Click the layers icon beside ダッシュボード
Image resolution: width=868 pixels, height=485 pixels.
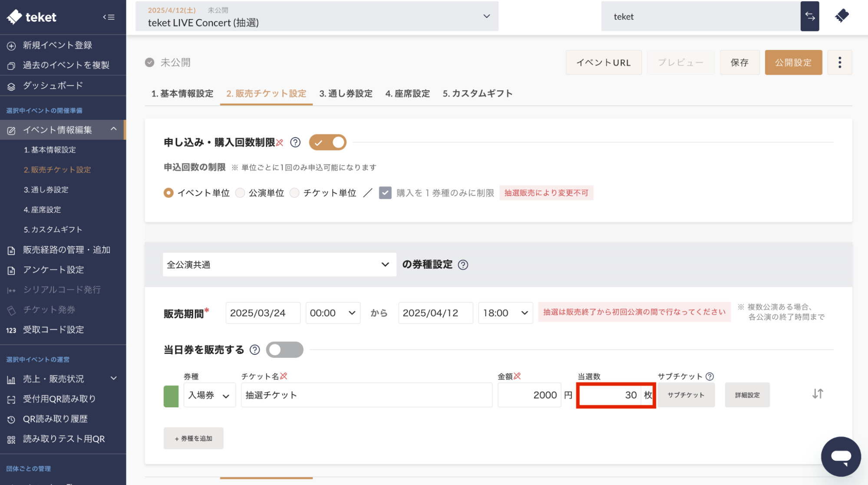coord(11,86)
